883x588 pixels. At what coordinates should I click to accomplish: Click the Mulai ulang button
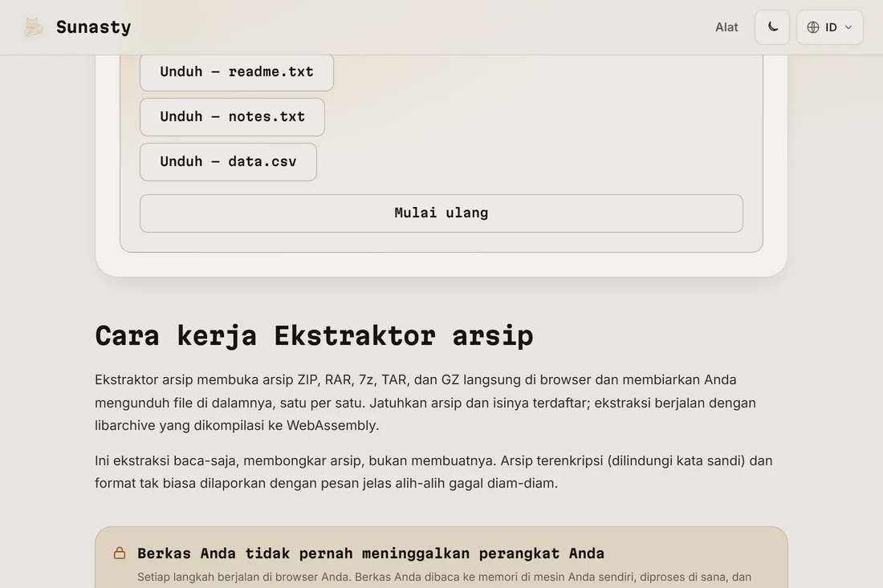(x=441, y=213)
